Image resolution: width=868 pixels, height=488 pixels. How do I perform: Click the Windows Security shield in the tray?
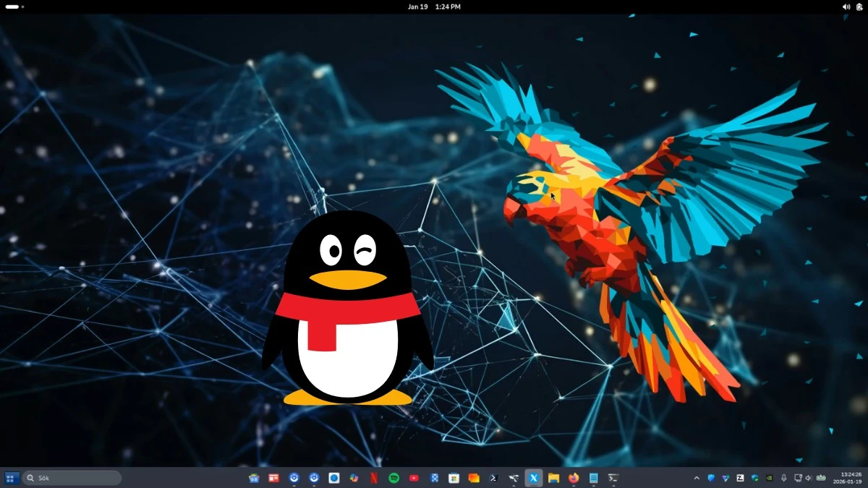pos(754,478)
